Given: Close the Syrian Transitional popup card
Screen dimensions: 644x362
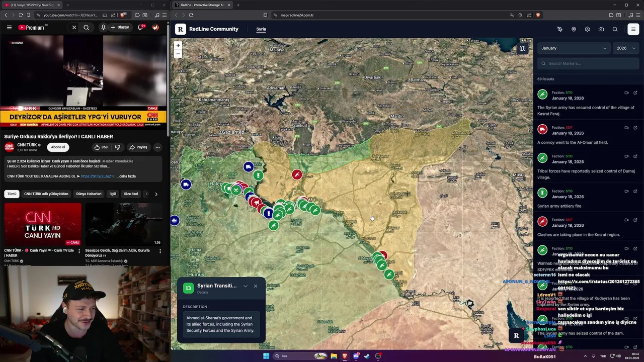Looking at the screenshot, I should (x=255, y=286).
